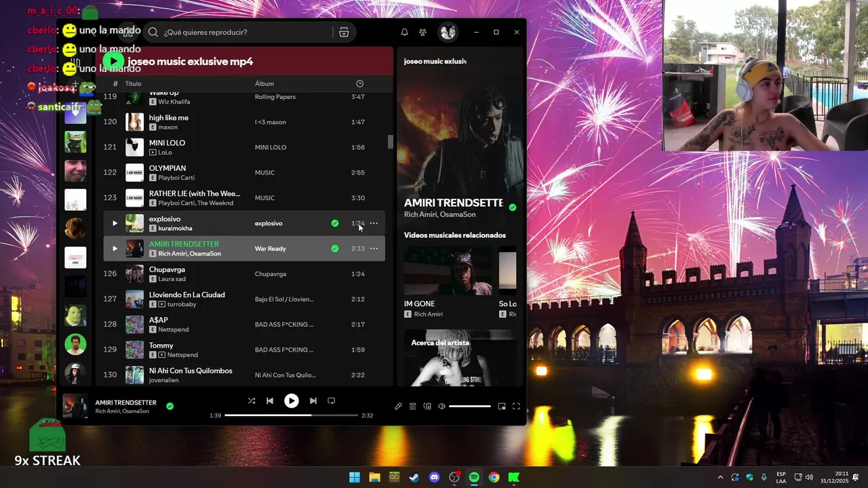868x488 pixels.
Task: Sort by Álbum column header
Action: pyautogui.click(x=264, y=83)
